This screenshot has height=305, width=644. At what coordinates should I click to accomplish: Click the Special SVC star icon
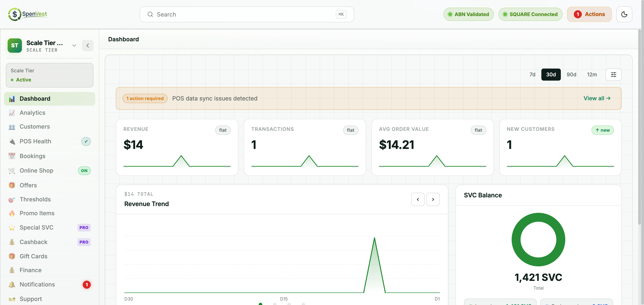pyautogui.click(x=12, y=228)
